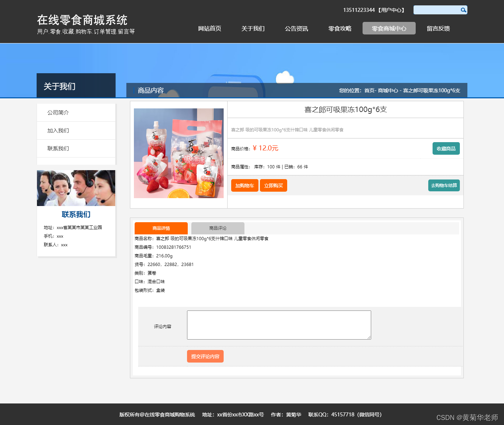504x425 pixels.
Task: Click the 货号: 22660, 22882, 23681 line
Action: click(164, 265)
